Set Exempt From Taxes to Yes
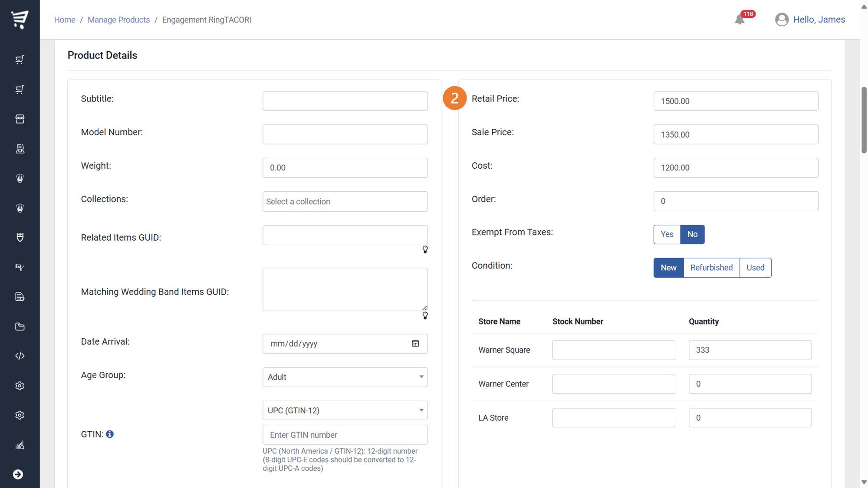The height and width of the screenshot is (488, 868). coord(667,234)
